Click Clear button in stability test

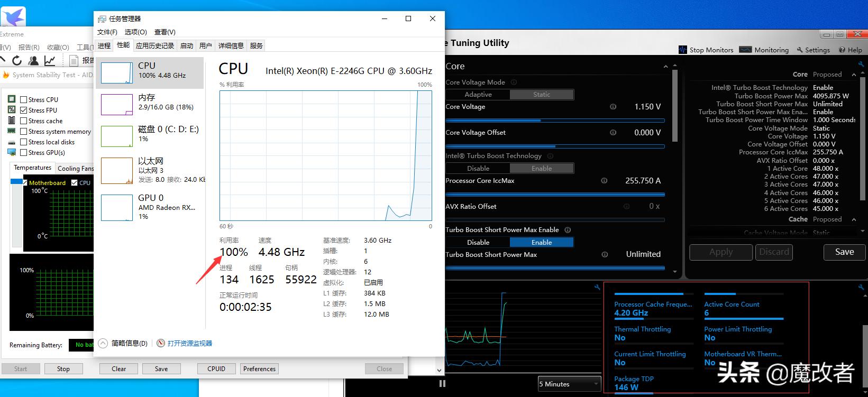[x=118, y=369]
